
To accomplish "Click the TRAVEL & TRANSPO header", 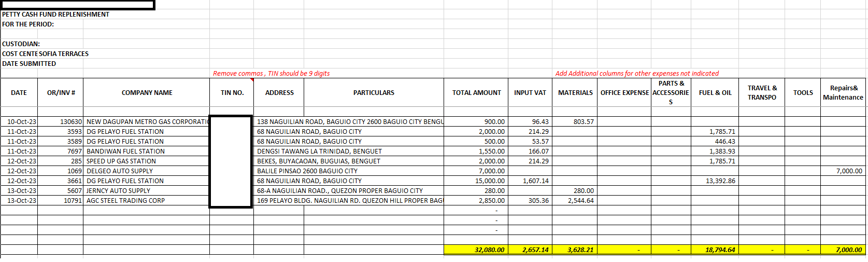I will pos(762,93).
